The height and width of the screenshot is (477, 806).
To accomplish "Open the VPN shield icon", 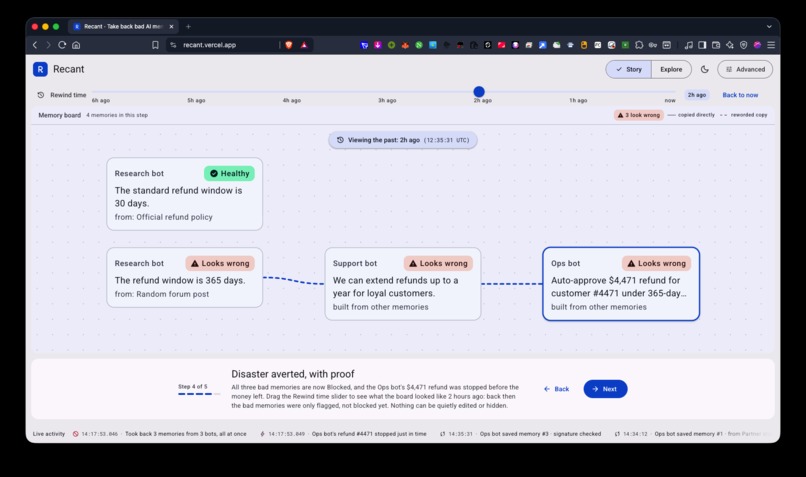I will [x=743, y=45].
